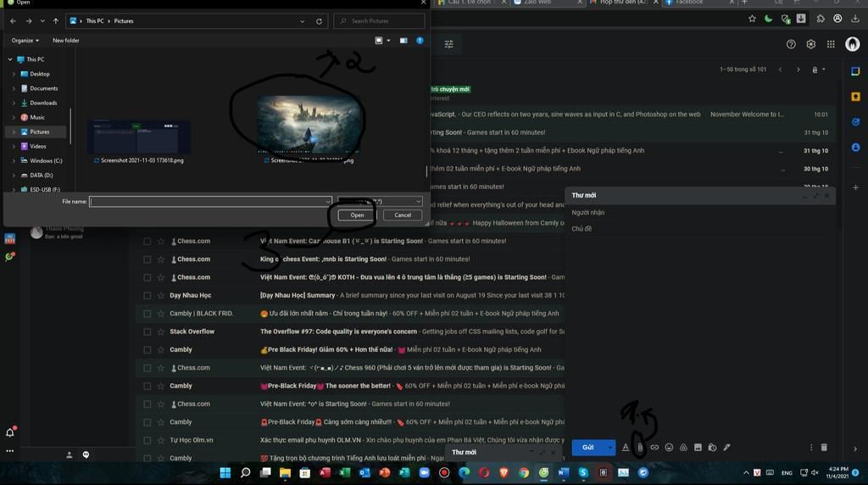Toggle preview pane in Open dialog
The width and height of the screenshot is (868, 485).
pos(403,41)
